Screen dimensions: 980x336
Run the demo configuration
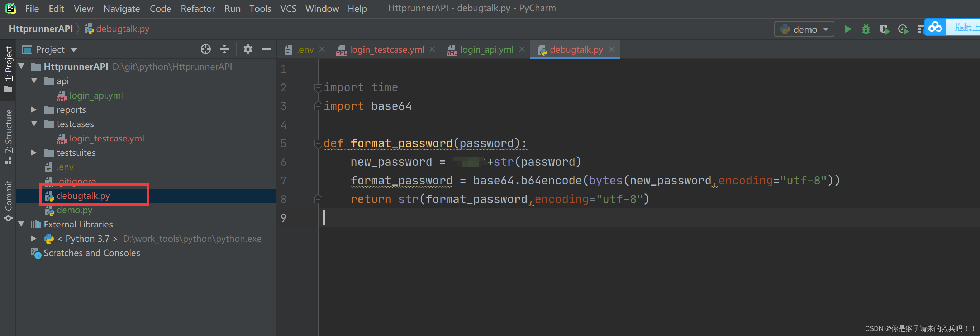click(x=847, y=29)
